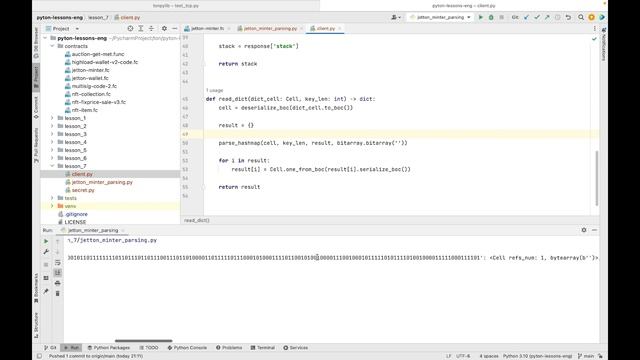Pin the Run tab with pin icon
Image resolution: width=640 pixels, height=360 pixels.
click(x=46, y=291)
